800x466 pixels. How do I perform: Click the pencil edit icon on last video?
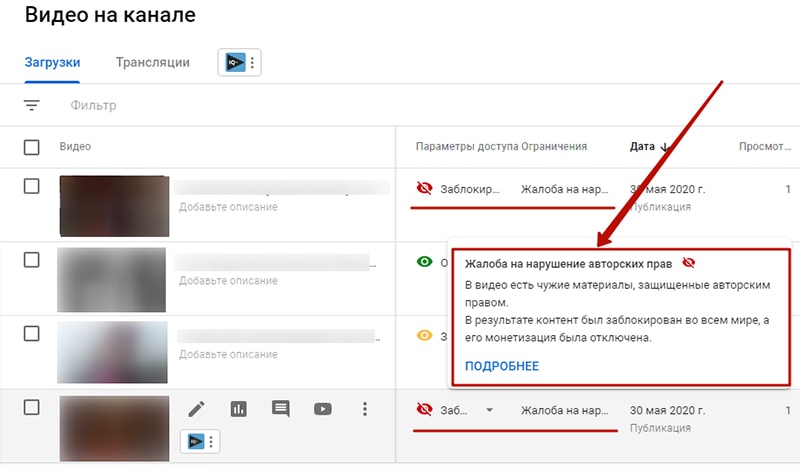pyautogui.click(x=197, y=408)
